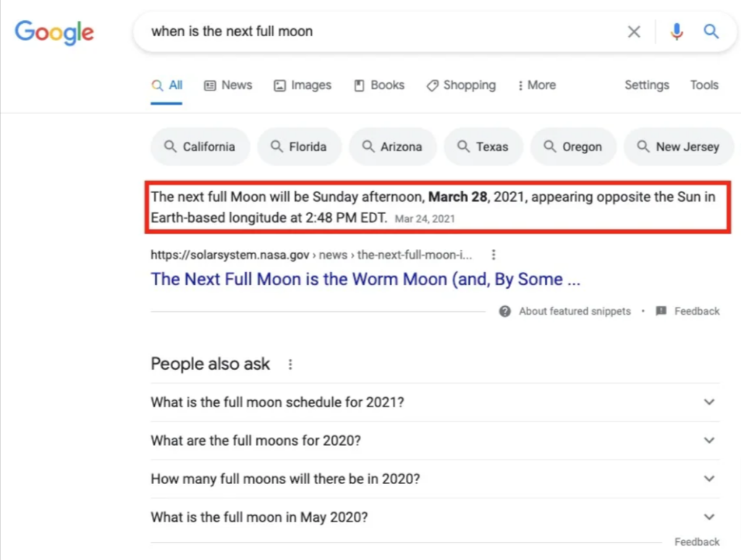Image resolution: width=741 pixels, height=560 pixels.
Task: Click the People also ask heading
Action: pyautogui.click(x=210, y=364)
